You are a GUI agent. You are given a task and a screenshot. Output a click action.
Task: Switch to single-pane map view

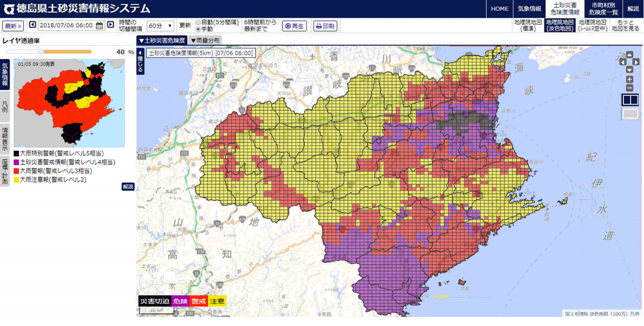630,114
